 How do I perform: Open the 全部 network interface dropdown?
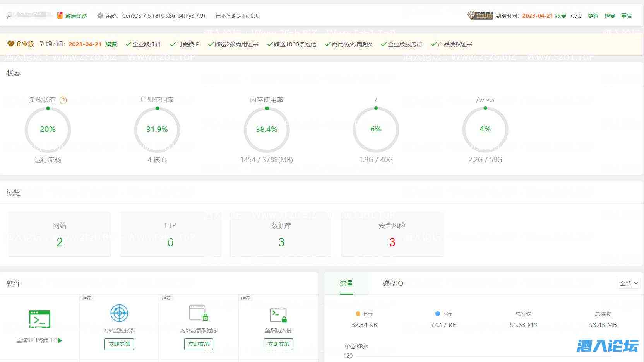pos(628,283)
